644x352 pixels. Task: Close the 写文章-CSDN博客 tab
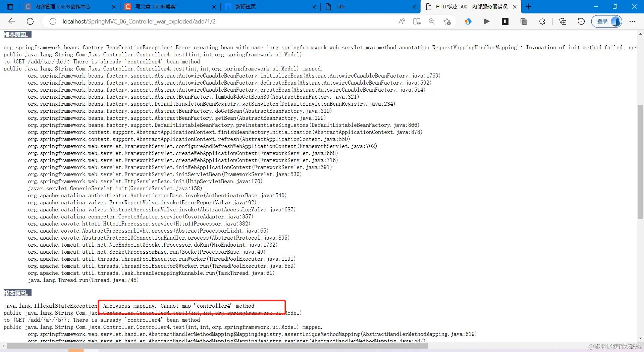click(x=214, y=7)
